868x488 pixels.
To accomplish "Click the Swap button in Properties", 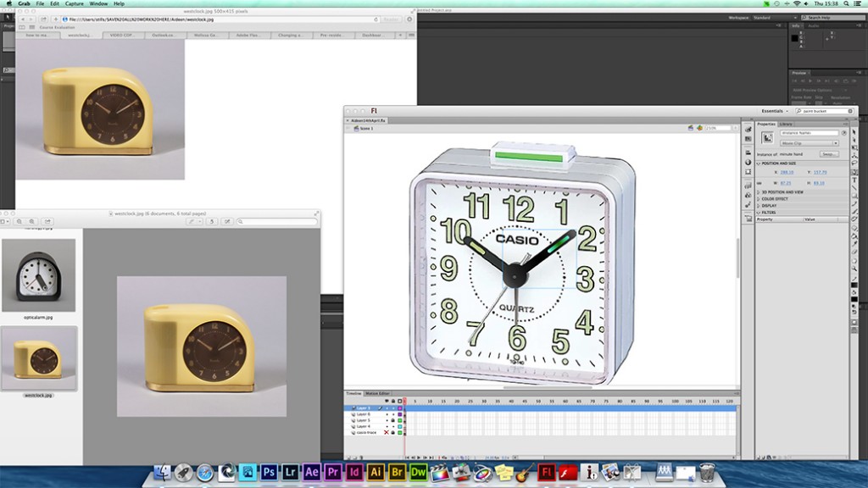I will point(829,154).
